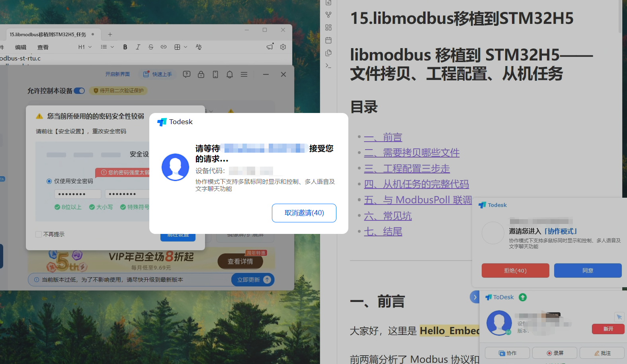Screen dimensions: 627x364
Task: Open ToDesk notifications bell
Action: [230, 74]
